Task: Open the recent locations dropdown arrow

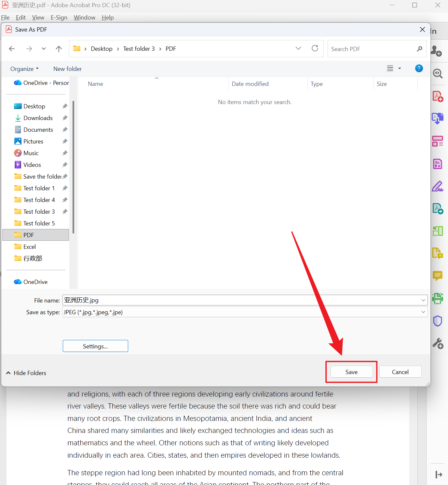Action: 44,49
